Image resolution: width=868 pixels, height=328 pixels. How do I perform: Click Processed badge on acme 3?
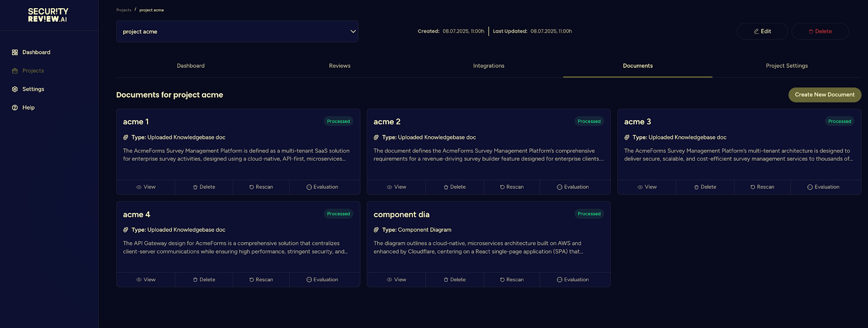click(840, 121)
